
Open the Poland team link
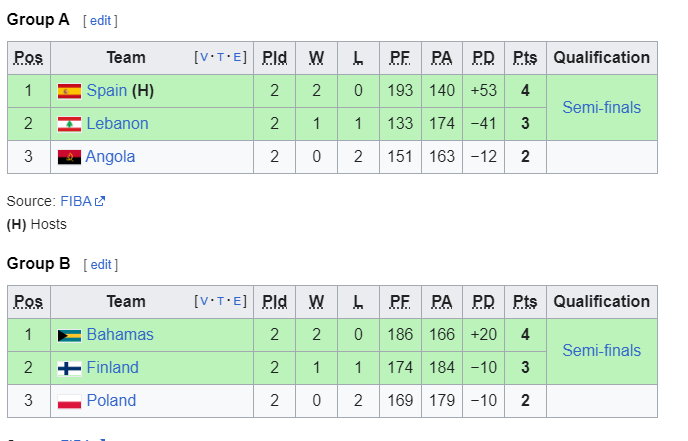(111, 400)
